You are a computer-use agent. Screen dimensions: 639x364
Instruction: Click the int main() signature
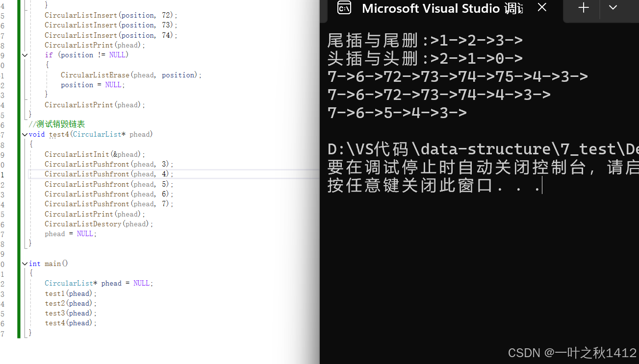point(49,264)
